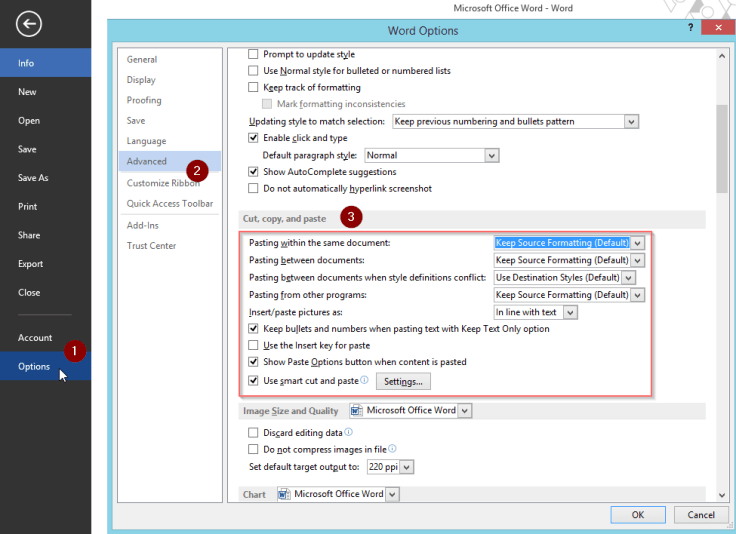The image size is (736, 534).
Task: Open Chart document dropdown
Action: pyautogui.click(x=392, y=494)
